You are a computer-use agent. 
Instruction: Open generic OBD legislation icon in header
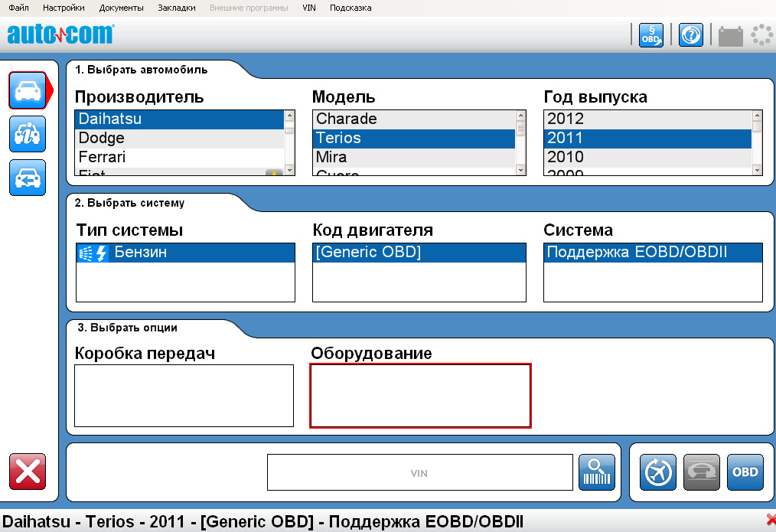pyautogui.click(x=651, y=35)
